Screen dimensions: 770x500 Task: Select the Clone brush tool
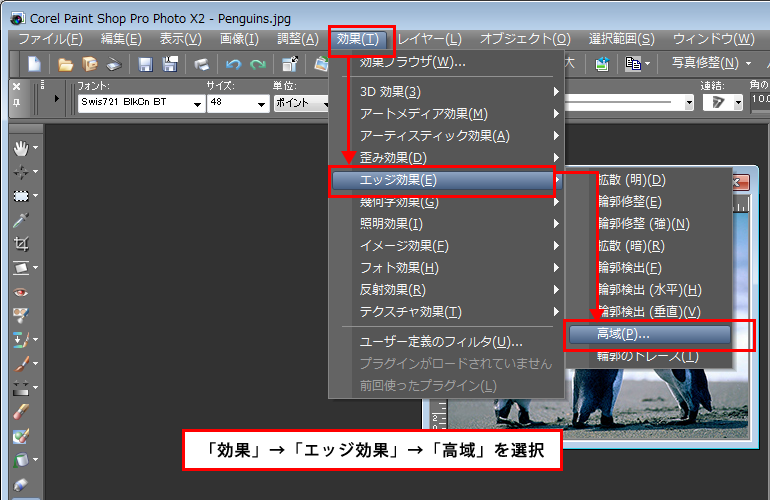click(20, 339)
